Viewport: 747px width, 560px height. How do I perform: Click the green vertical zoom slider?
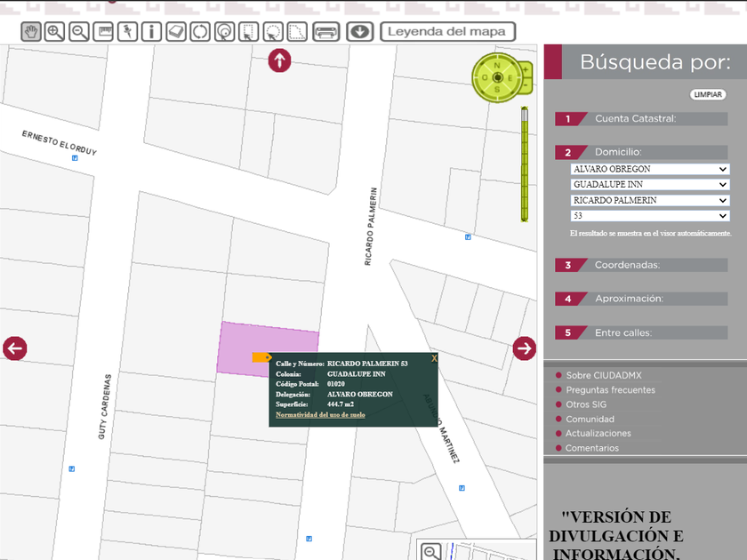pyautogui.click(x=525, y=164)
